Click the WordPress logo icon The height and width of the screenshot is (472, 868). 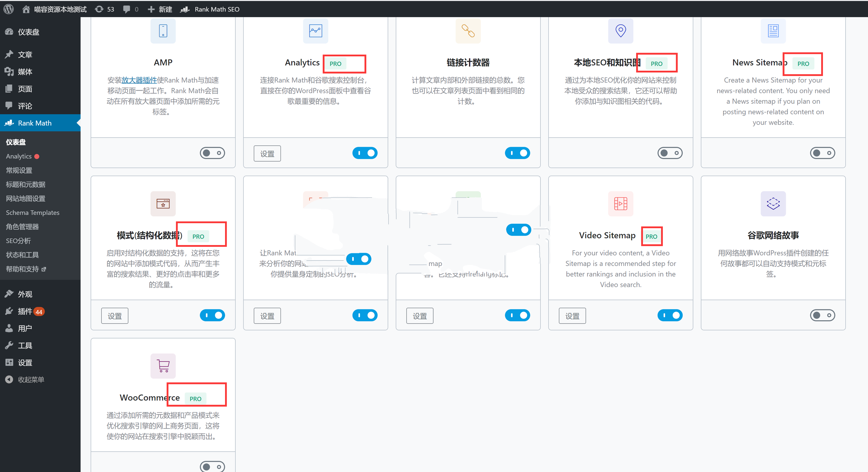8,9
